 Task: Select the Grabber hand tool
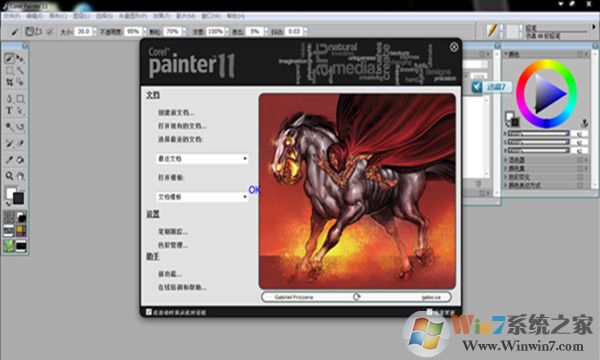pos(20,176)
